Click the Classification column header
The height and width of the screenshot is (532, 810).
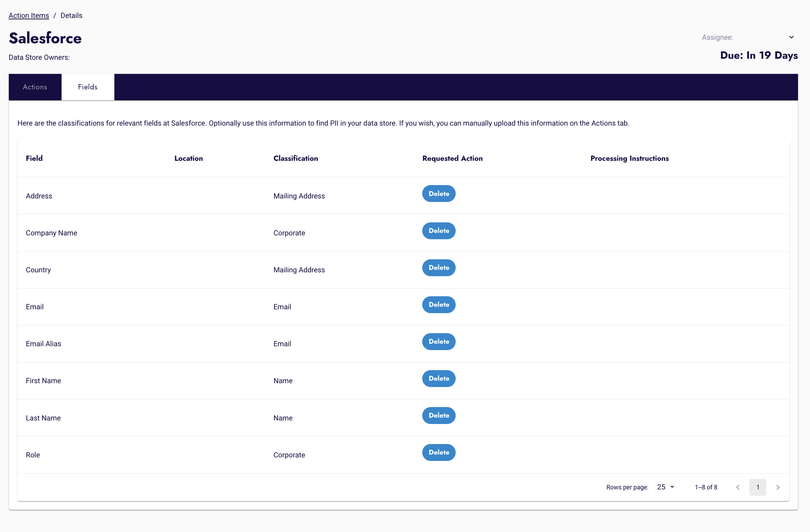[x=296, y=158]
